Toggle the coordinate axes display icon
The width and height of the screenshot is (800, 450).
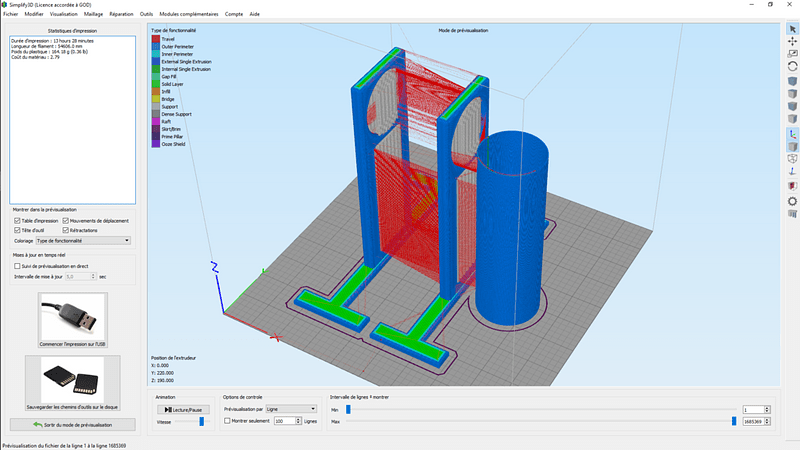792,134
